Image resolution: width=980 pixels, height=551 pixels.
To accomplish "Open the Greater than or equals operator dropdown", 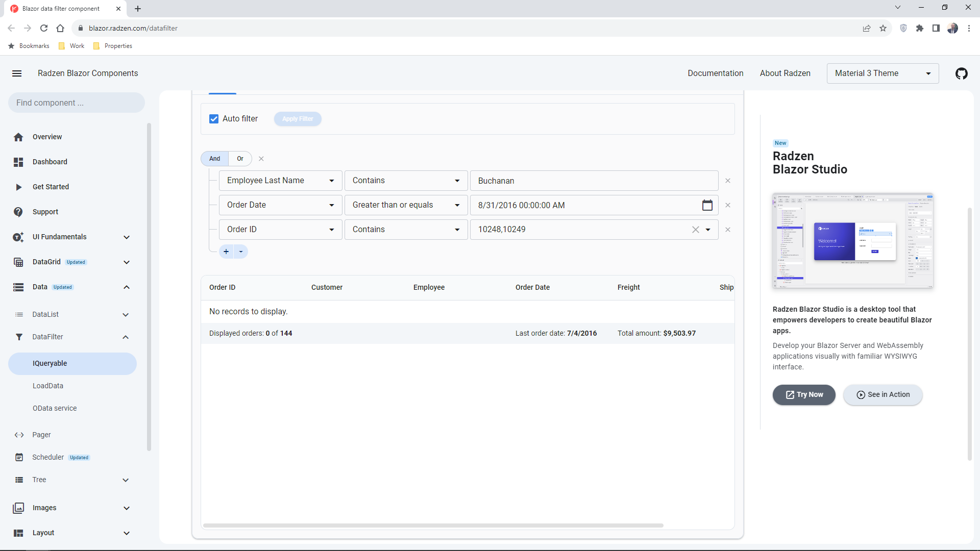I will pyautogui.click(x=406, y=205).
